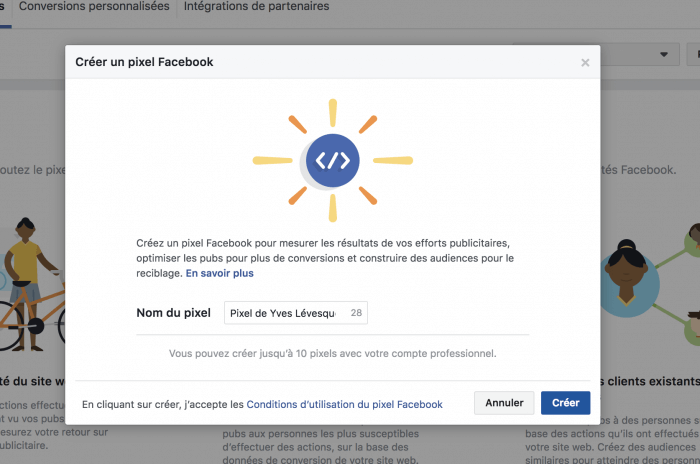
Task: Switch to Conversions personnalisées tab
Action: [x=96, y=7]
